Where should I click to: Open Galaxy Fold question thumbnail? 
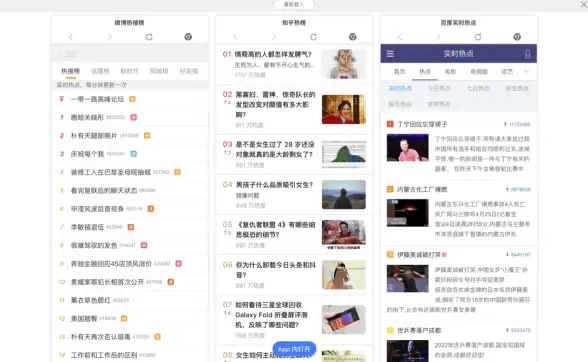point(344,320)
